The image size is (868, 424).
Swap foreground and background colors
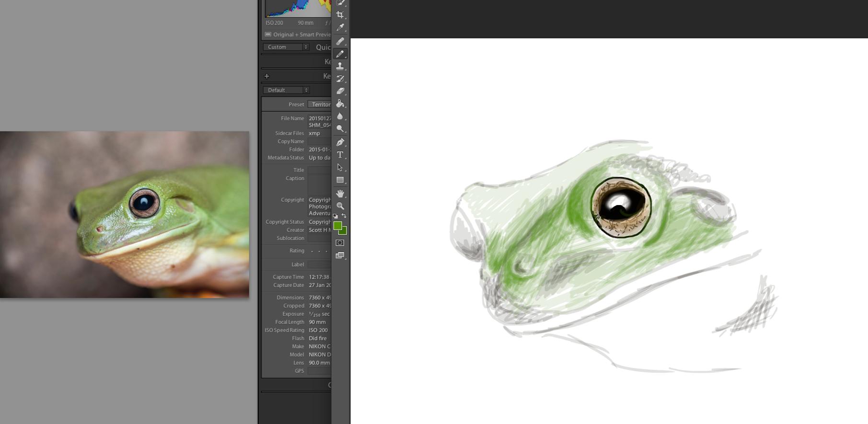pos(344,216)
